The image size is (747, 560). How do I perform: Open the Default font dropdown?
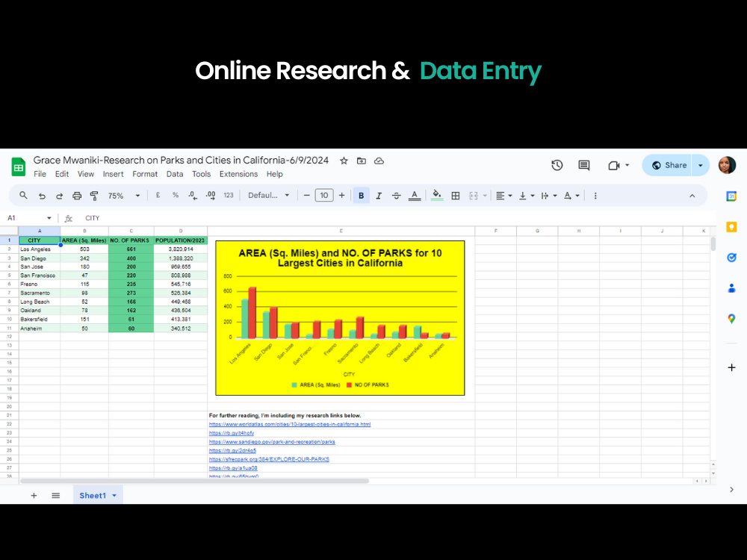coord(269,195)
